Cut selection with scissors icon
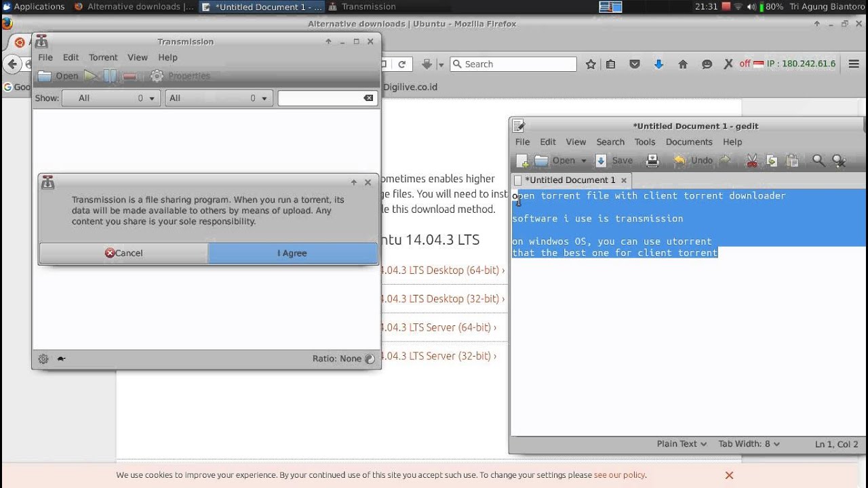This screenshot has width=868, height=488. [752, 161]
